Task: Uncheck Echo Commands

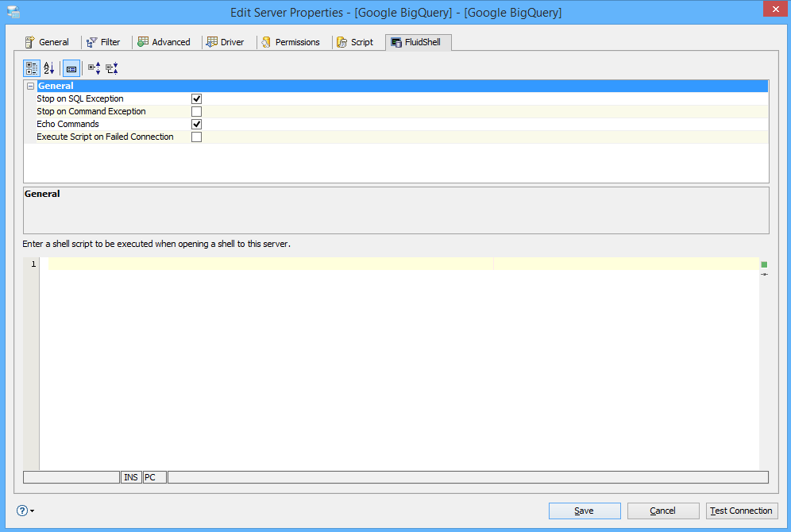Action: pos(196,124)
